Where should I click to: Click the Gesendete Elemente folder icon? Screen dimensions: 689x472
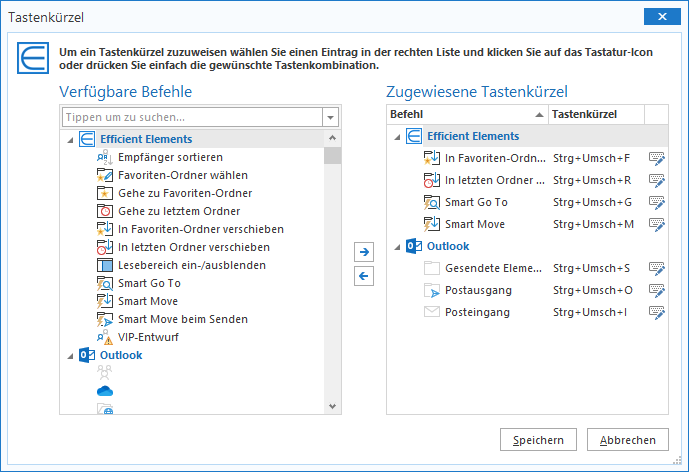(x=432, y=268)
